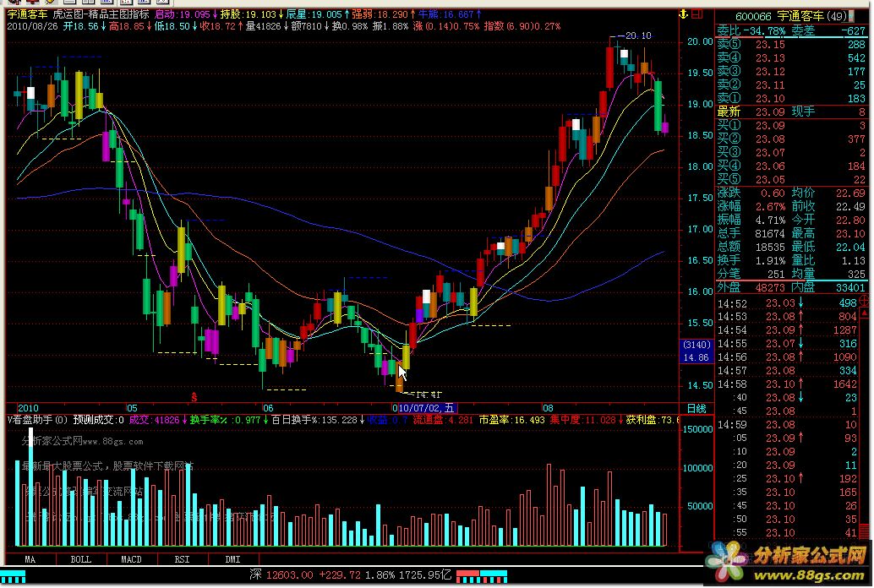This screenshot has height=588, width=874.
Task: Click the 卖⑤ 23.15 order row
Action: tap(791, 44)
